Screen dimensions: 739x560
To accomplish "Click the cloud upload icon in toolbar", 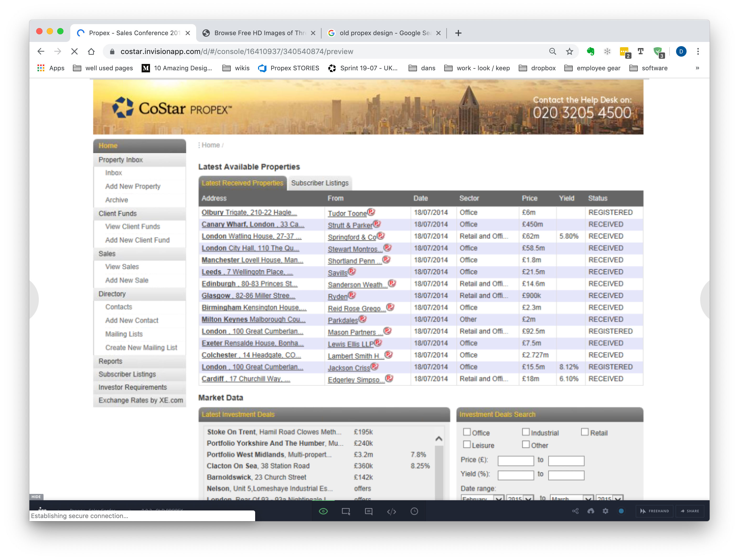I will 591,511.
